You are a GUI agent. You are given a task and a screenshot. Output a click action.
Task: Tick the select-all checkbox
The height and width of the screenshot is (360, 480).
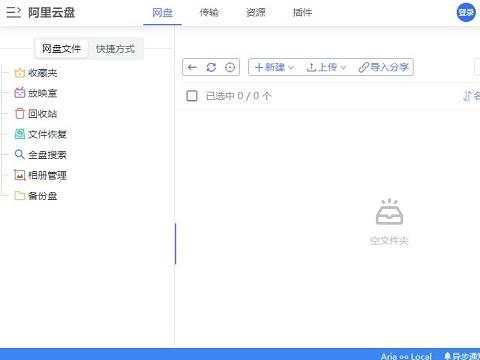point(192,96)
